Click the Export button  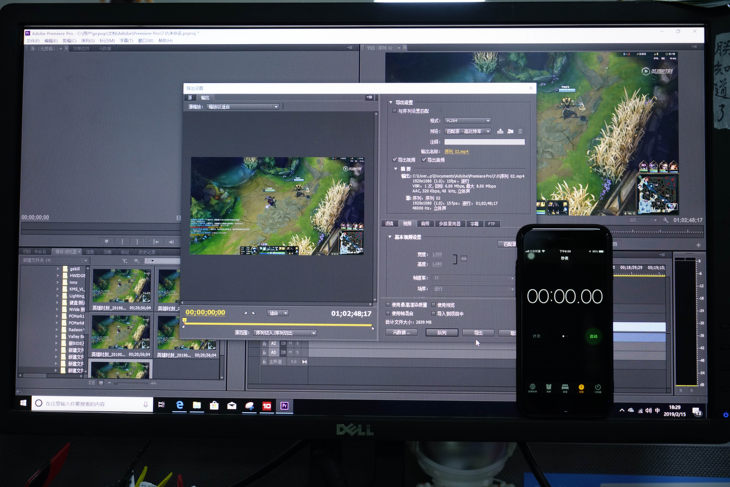478,332
